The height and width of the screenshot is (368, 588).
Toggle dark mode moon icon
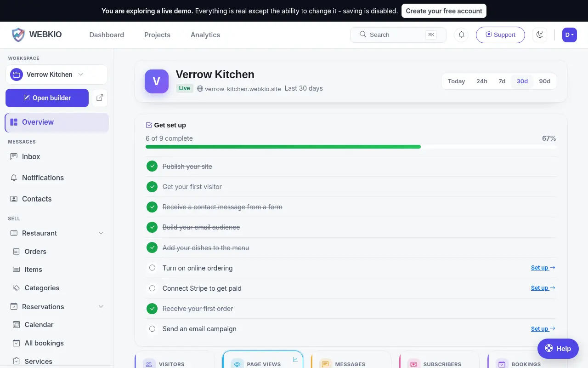[540, 35]
